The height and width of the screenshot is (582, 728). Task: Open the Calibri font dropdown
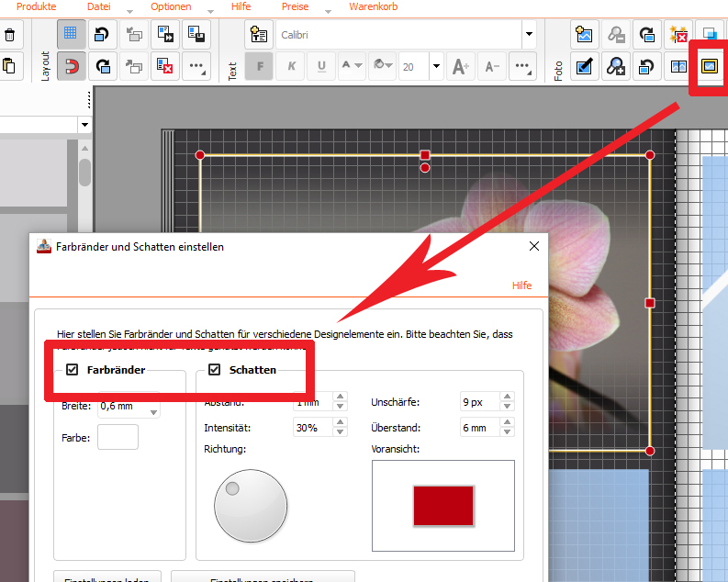(x=529, y=35)
